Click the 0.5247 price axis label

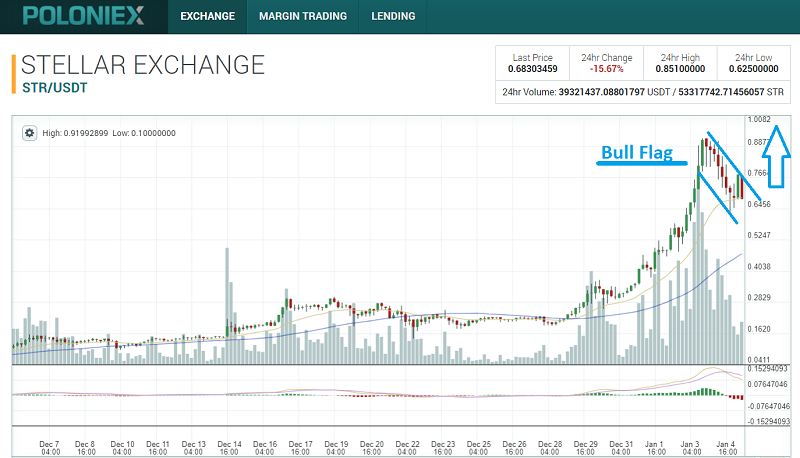click(x=759, y=235)
